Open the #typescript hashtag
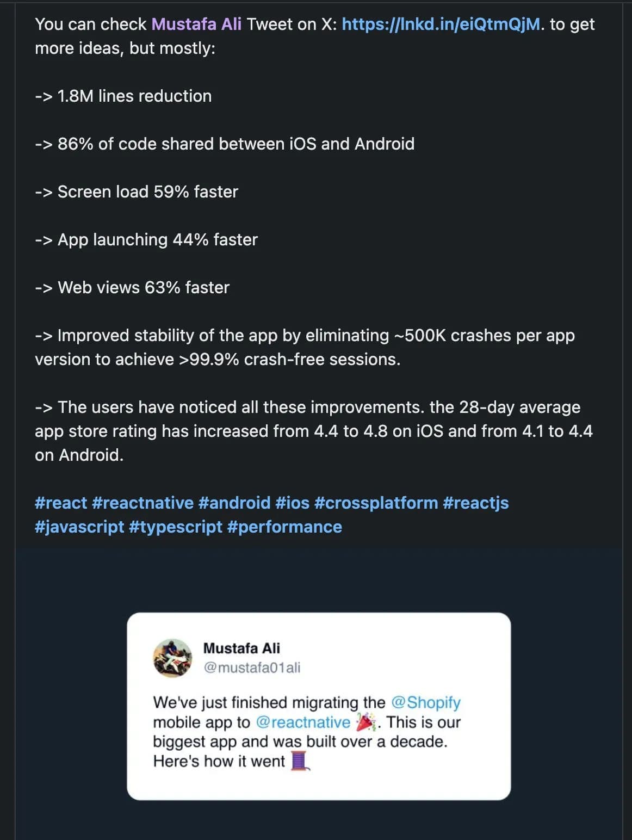Viewport: 632px width, 840px height. [176, 527]
